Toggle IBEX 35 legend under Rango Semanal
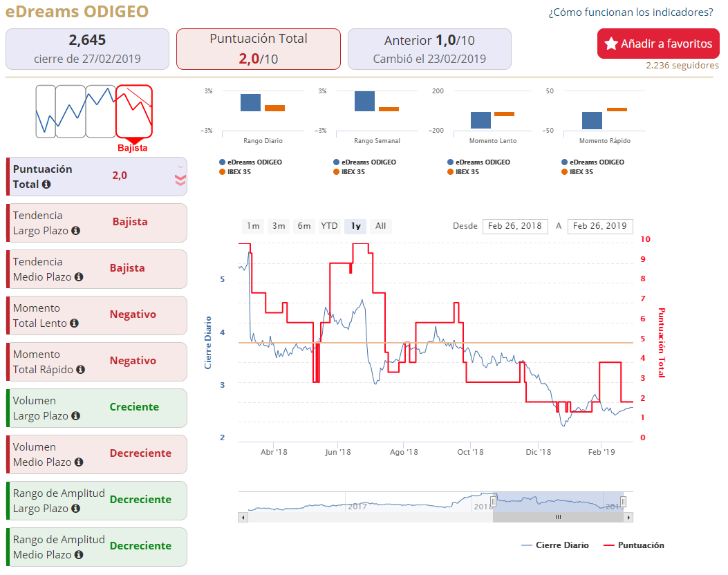Screen dimensions: 728x575 [349, 171]
